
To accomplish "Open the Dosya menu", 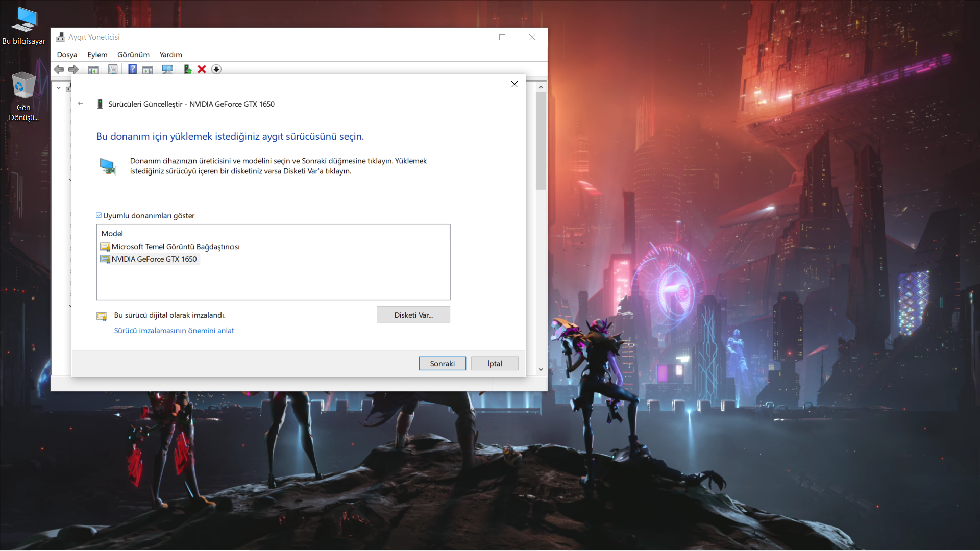I will (x=67, y=55).
